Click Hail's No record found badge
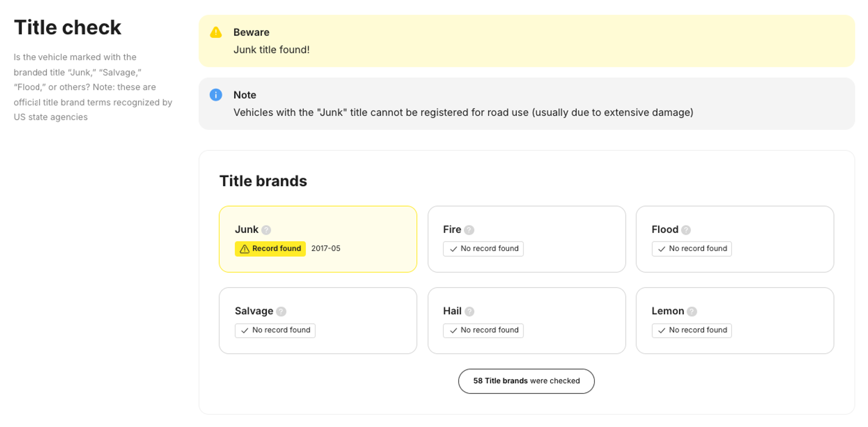 (x=483, y=331)
